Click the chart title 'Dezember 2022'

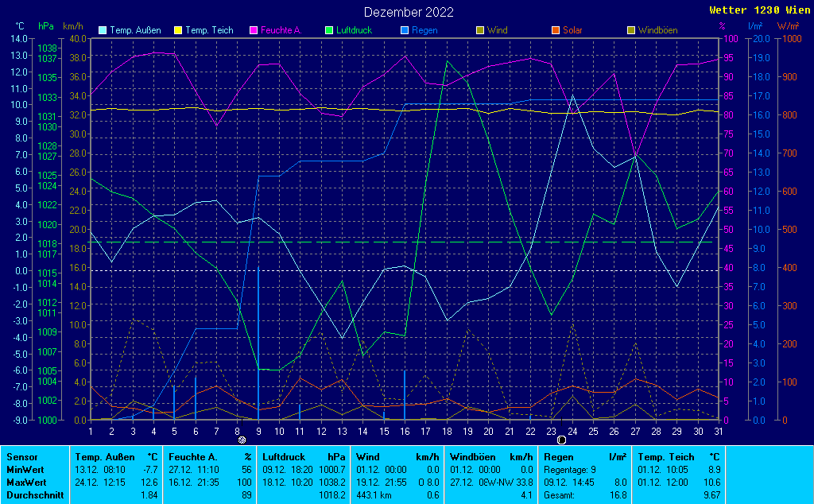click(409, 12)
